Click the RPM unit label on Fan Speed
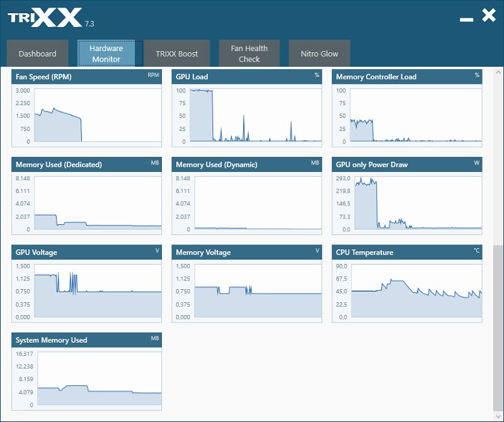This screenshot has width=504, height=422. [153, 75]
